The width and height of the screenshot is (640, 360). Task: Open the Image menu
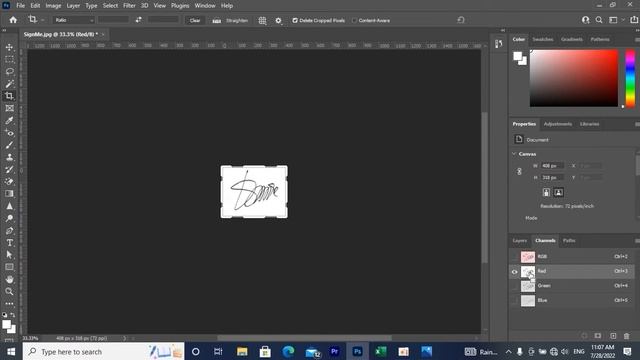point(53,6)
